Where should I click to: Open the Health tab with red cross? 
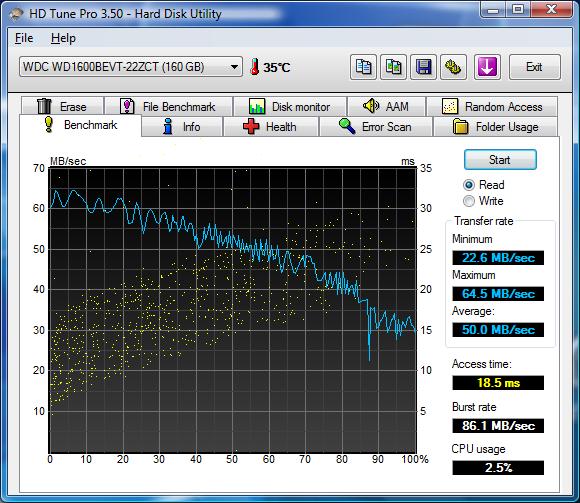(x=270, y=127)
